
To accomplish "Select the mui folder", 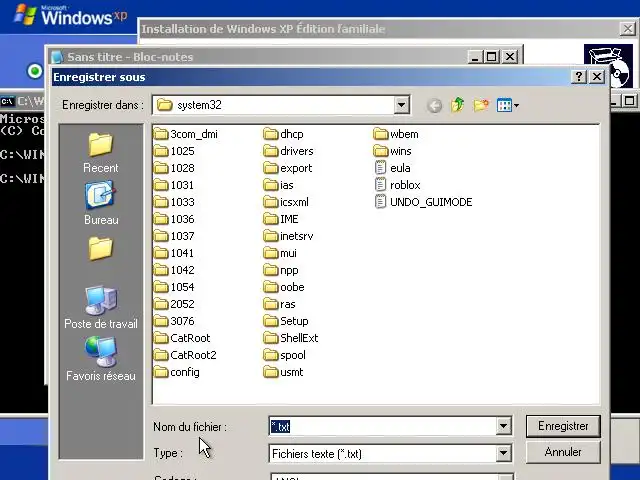I will coord(280,253).
